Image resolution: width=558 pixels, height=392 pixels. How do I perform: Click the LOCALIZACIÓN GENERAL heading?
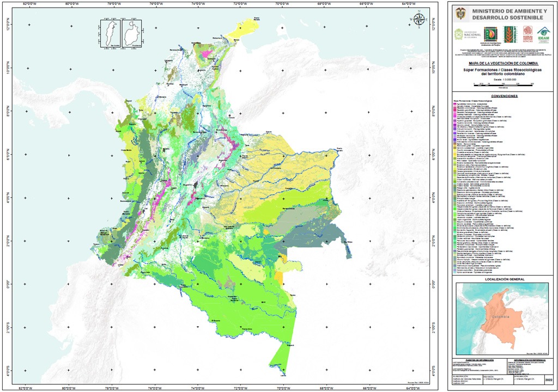504,279
